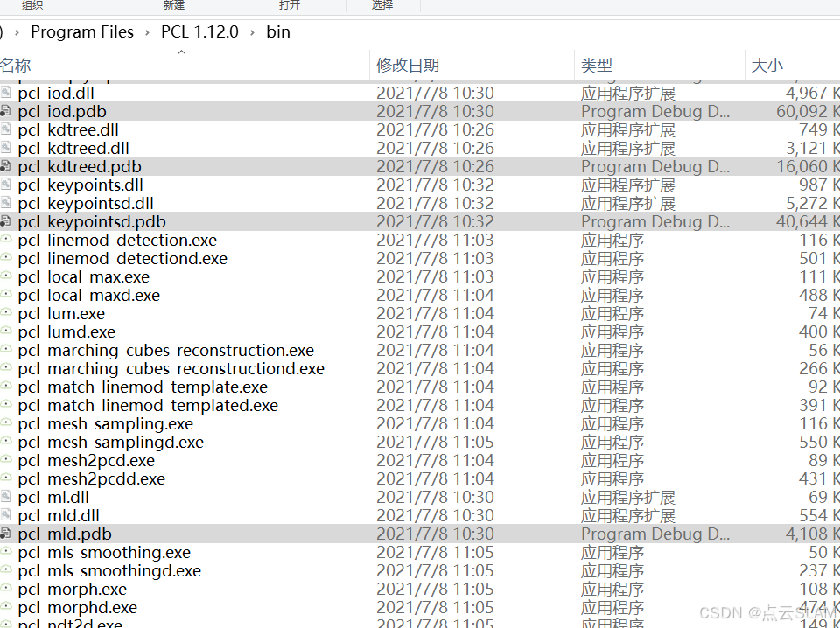Click the icon of pcl lum.exe
This screenshot has height=628, width=840.
tap(5, 313)
